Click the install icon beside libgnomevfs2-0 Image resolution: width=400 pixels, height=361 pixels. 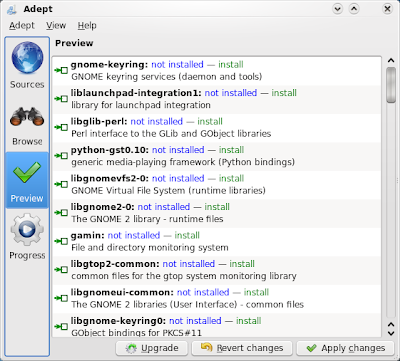click(x=61, y=184)
